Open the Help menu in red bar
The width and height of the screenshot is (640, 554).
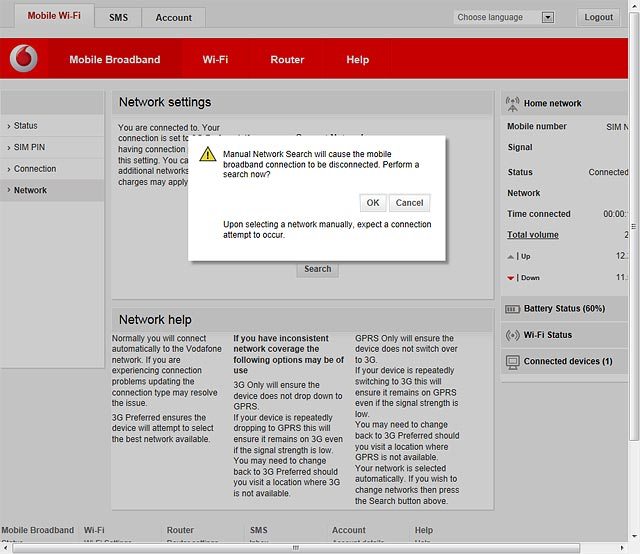358,60
